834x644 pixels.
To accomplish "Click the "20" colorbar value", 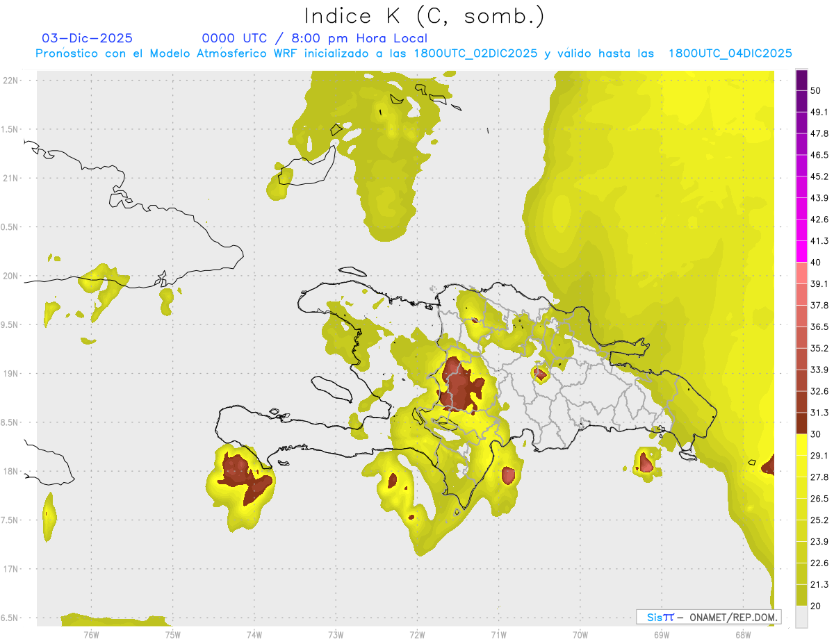I will (816, 606).
